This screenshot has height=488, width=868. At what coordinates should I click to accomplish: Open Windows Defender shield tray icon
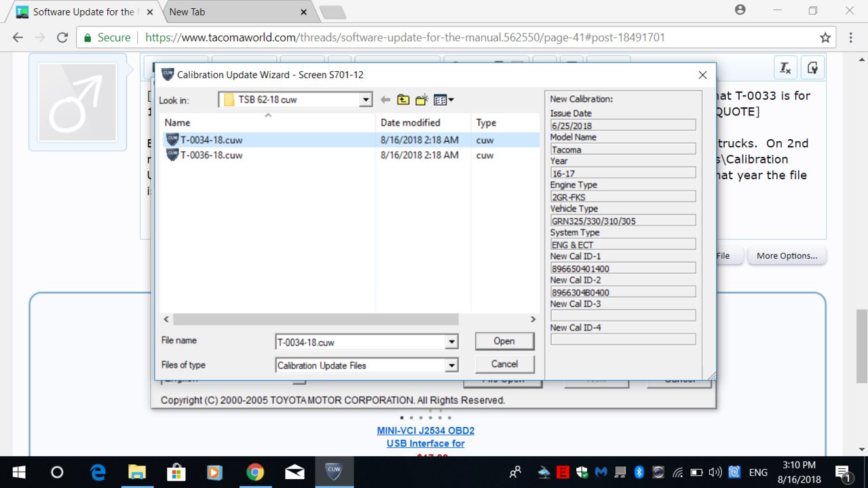582,472
